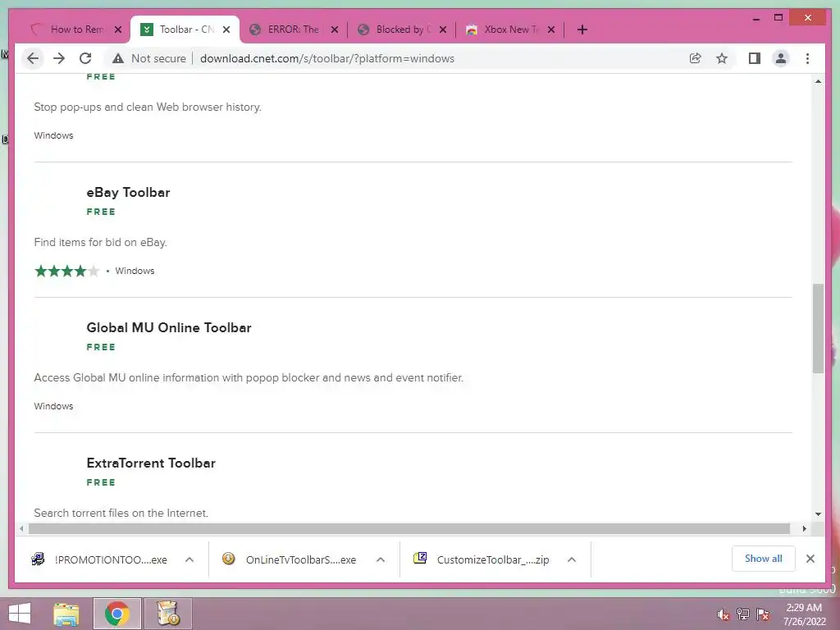Click the vertical scrollbar thumb

click(x=818, y=328)
